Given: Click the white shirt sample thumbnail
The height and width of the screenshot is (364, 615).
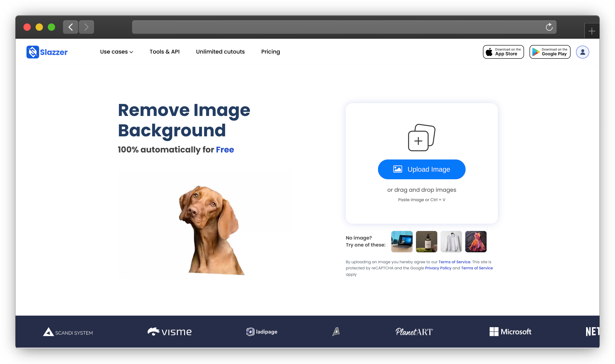Looking at the screenshot, I should point(451,241).
